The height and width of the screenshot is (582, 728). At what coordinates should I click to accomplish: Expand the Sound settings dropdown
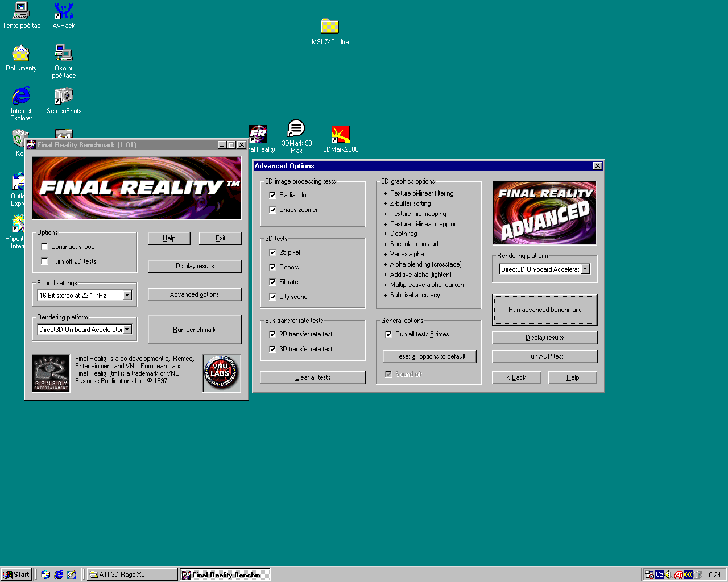[127, 296]
